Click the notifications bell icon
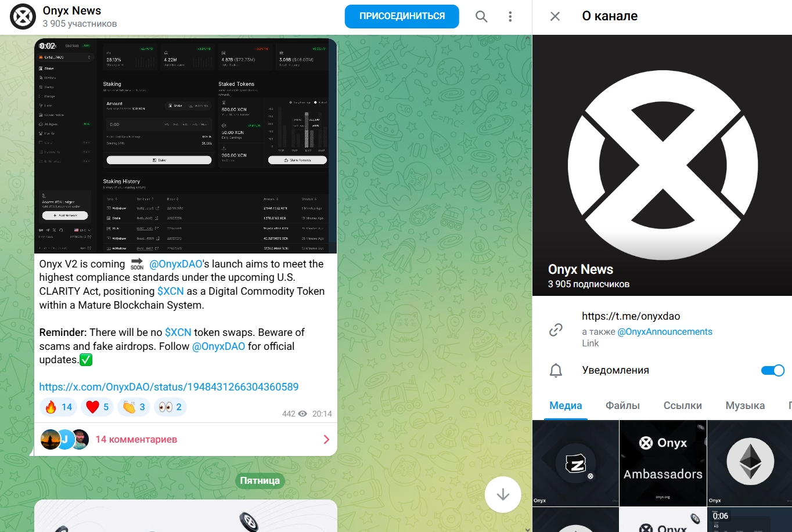 [x=556, y=370]
